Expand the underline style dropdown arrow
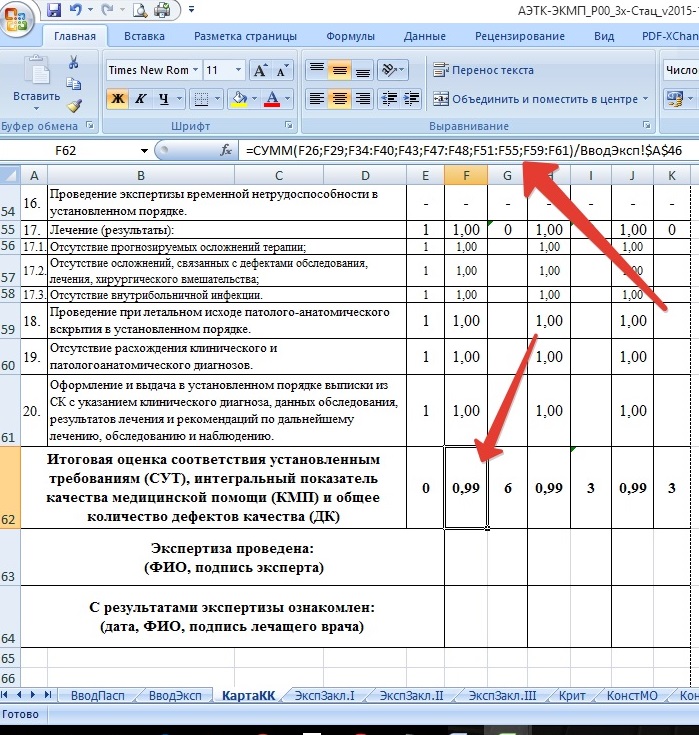Viewport: 699px width, 735px height. 179,99
